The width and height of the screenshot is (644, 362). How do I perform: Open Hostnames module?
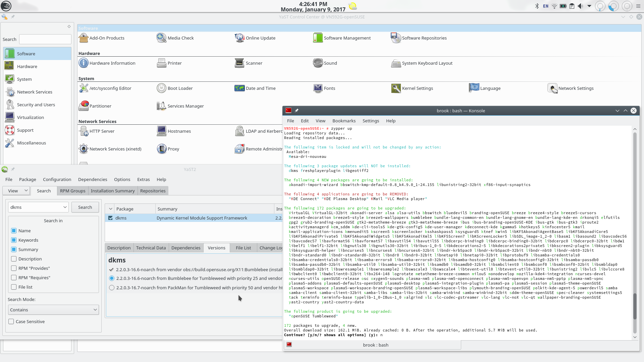[174, 131]
